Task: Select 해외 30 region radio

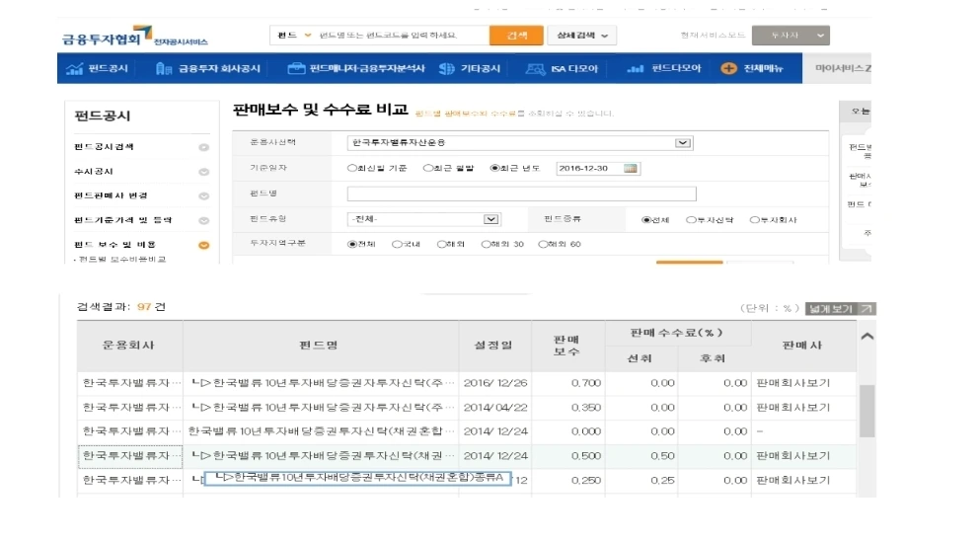Action: pos(486,245)
